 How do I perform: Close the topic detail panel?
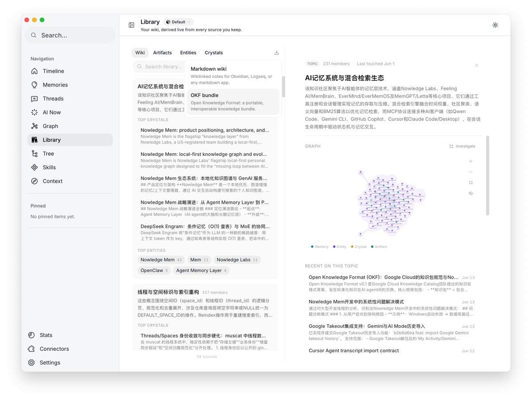477,66
